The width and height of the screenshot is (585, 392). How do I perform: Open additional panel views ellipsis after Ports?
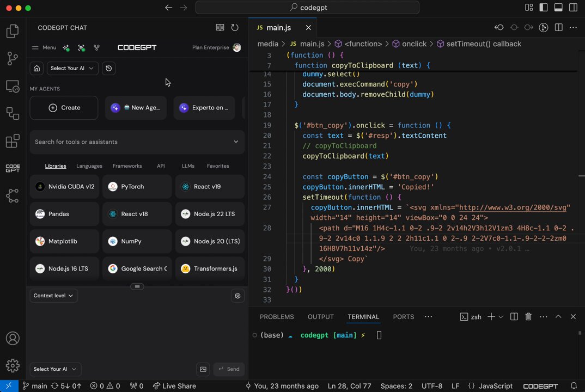428,317
